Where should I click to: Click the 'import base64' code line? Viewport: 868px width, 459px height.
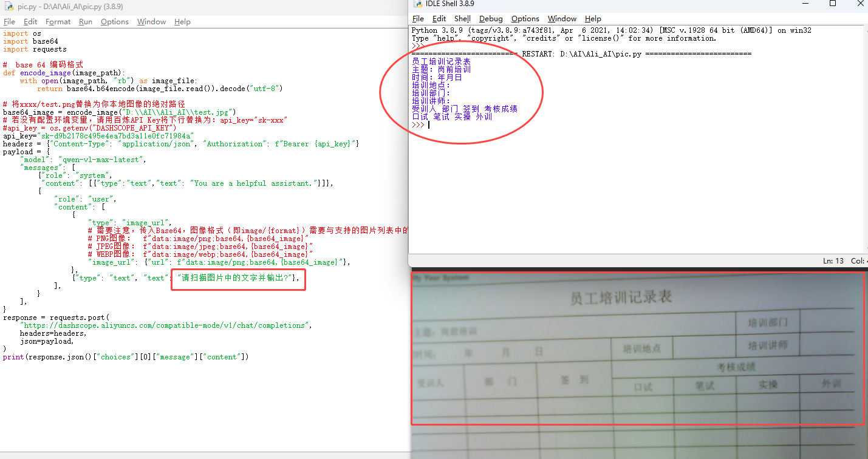point(30,41)
